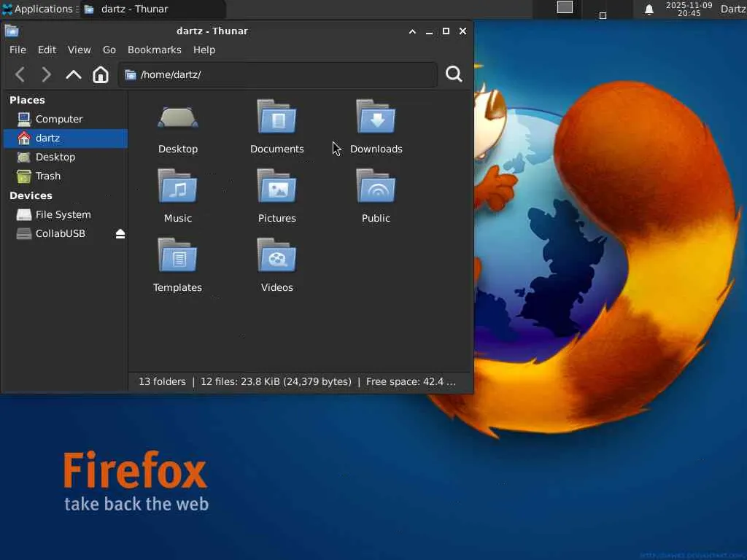
Task: Click the Documents folder label text
Action: pos(276,149)
